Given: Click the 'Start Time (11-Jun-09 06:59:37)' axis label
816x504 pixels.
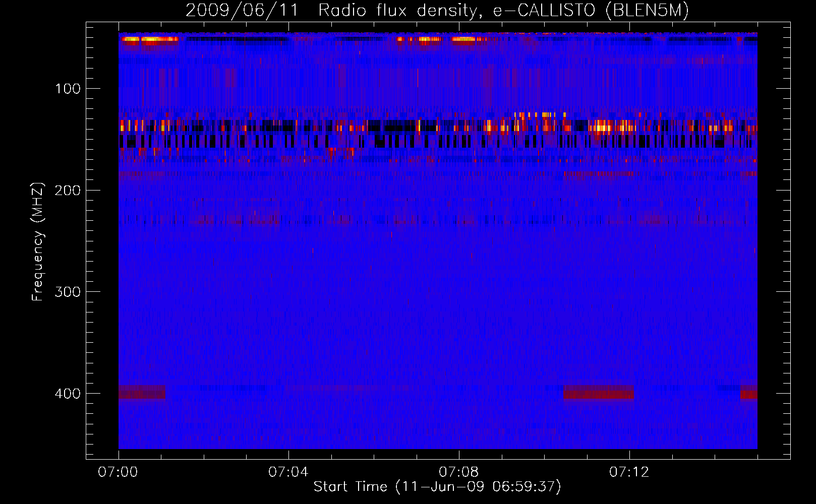Looking at the screenshot, I should pos(437,487).
